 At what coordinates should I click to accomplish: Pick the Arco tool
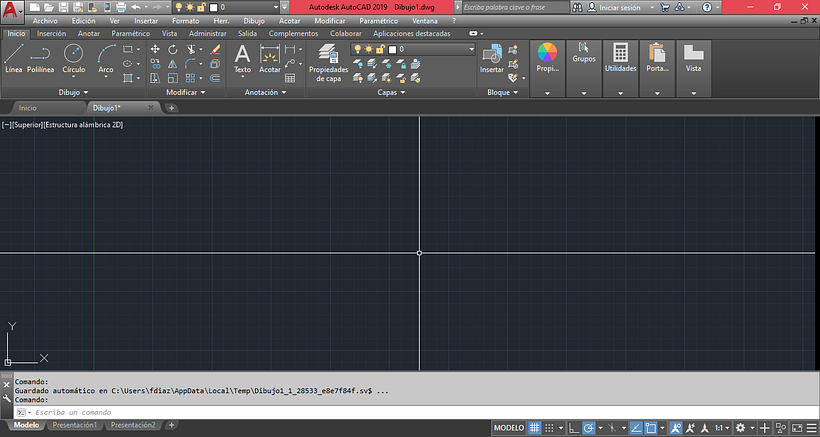[x=106, y=58]
